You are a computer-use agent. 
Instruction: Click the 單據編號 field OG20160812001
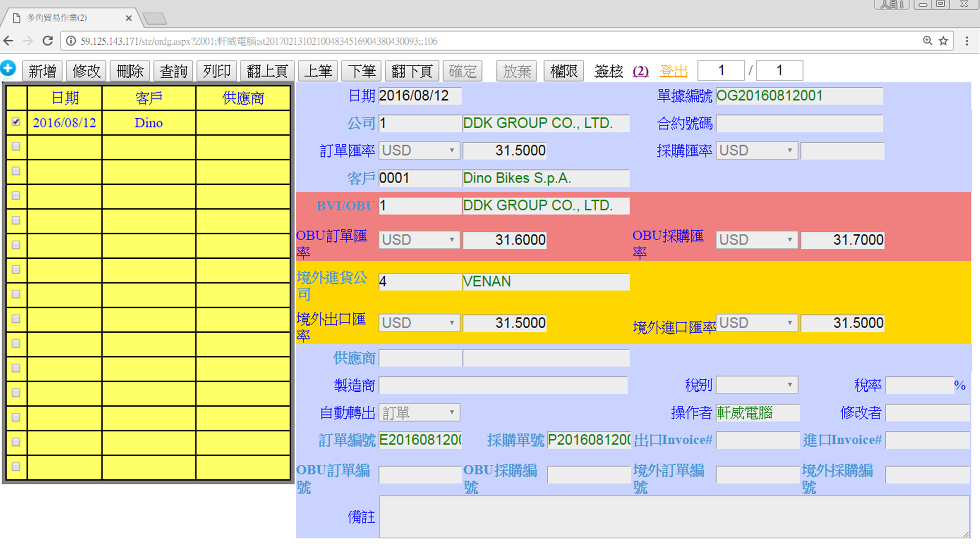click(x=799, y=96)
